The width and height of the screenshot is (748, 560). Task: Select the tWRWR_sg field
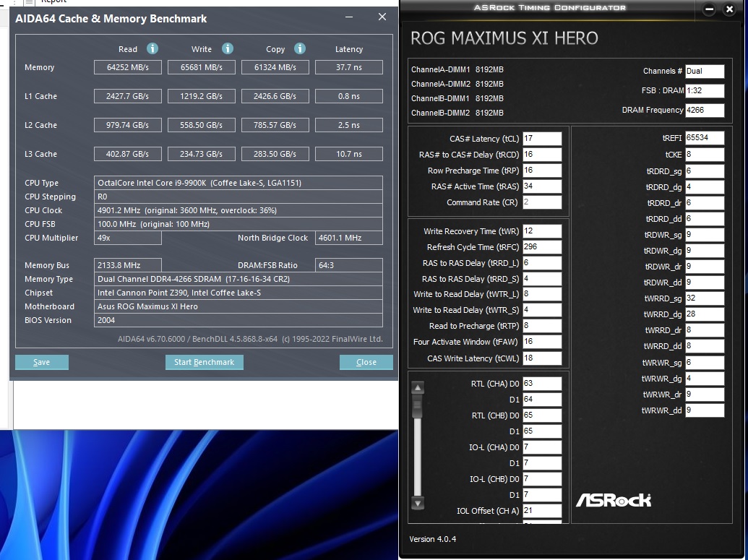click(x=705, y=363)
